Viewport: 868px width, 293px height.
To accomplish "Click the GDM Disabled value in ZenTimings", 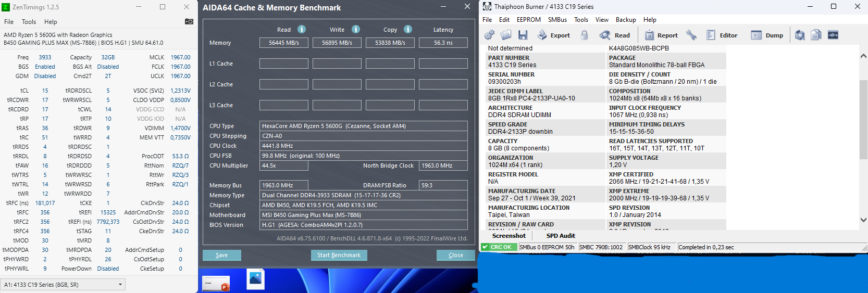I will point(45,76).
